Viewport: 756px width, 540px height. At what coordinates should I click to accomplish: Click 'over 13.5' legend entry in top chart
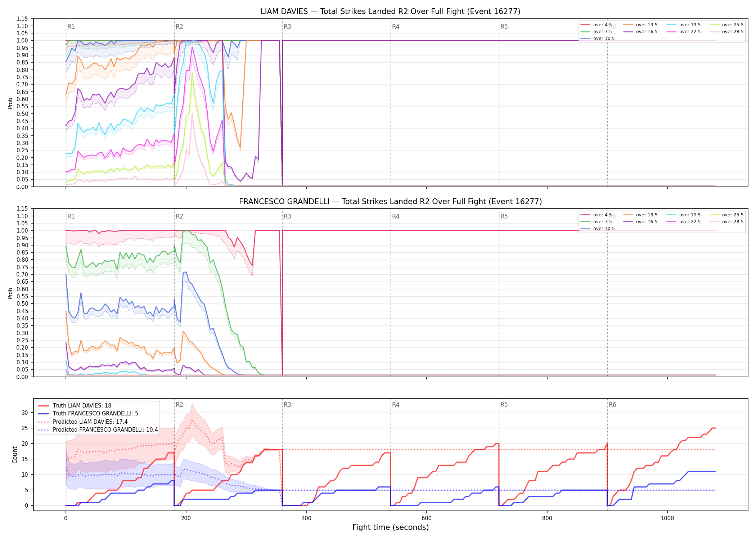tap(640, 25)
